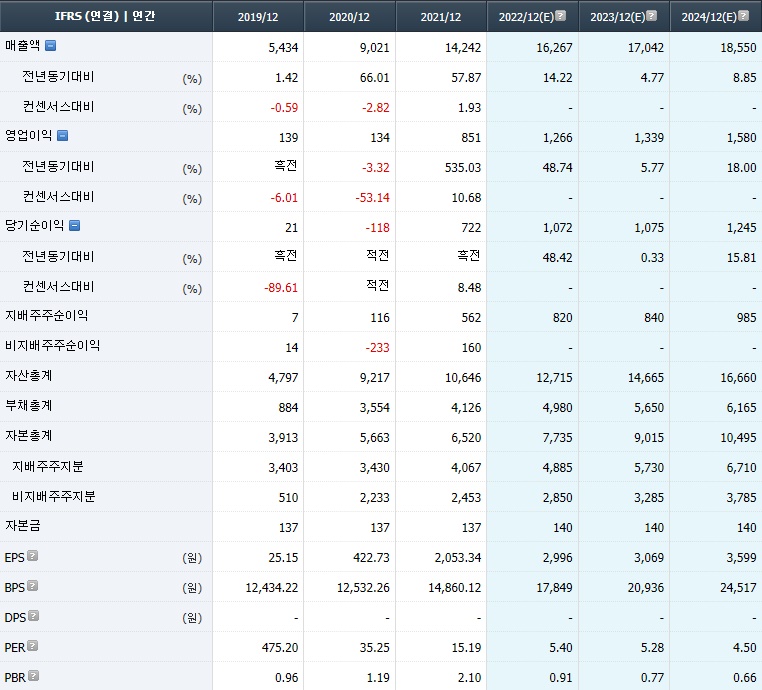Click the 자산총계 row label
Image resolution: width=762 pixels, height=690 pixels.
click(29, 376)
